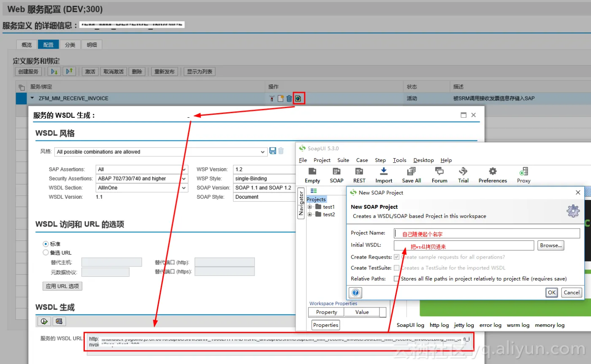Viewport: 591px width, 364px height.
Task: Maximize the 服务的 WSDL 生成 dialog
Action: tap(464, 115)
